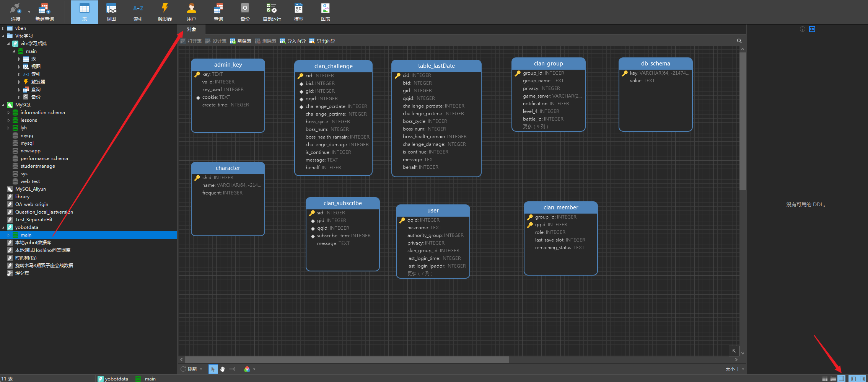Open 自动运行 (Automation) from the toolbar
Image resolution: width=868 pixels, height=382 pixels.
pos(272,12)
